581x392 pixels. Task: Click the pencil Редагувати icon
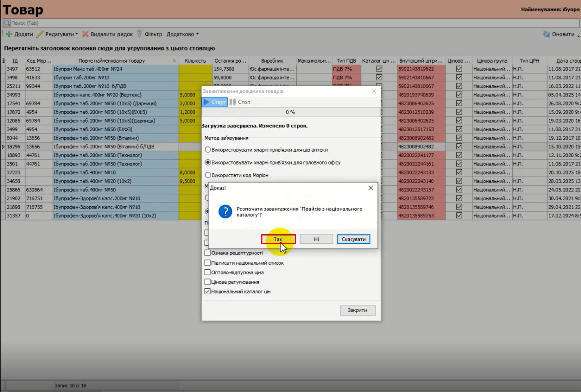pyautogui.click(x=40, y=34)
